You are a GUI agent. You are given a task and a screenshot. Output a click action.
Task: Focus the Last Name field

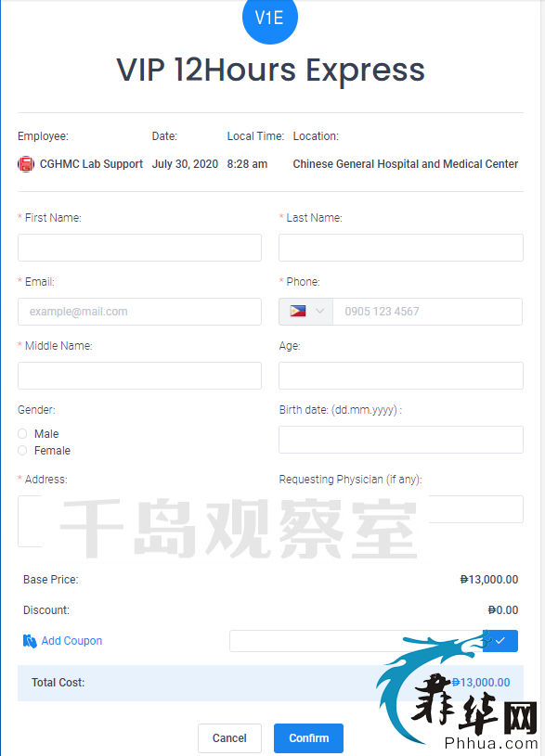(401, 248)
